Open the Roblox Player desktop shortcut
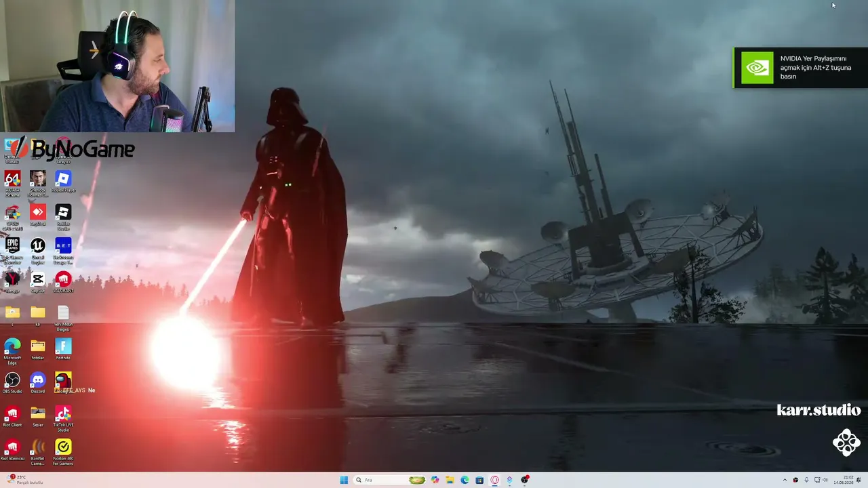 point(63,181)
